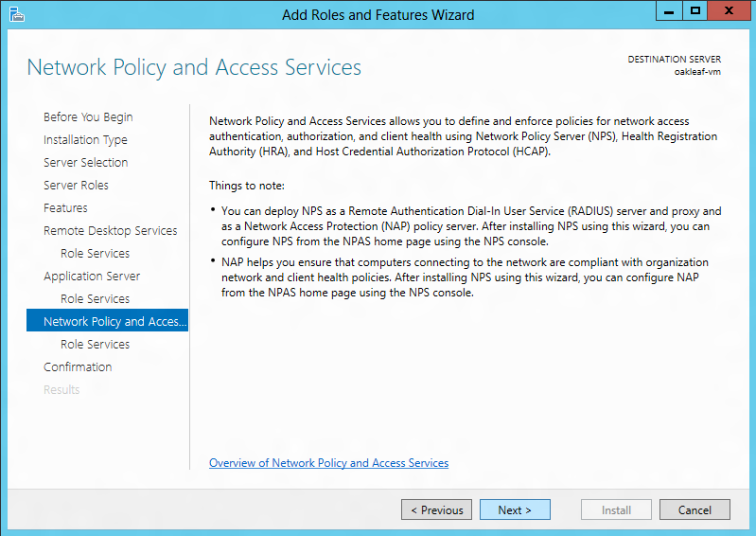This screenshot has height=536, width=756.
Task: Click the DESTINATION SERVER label
Action: [674, 60]
